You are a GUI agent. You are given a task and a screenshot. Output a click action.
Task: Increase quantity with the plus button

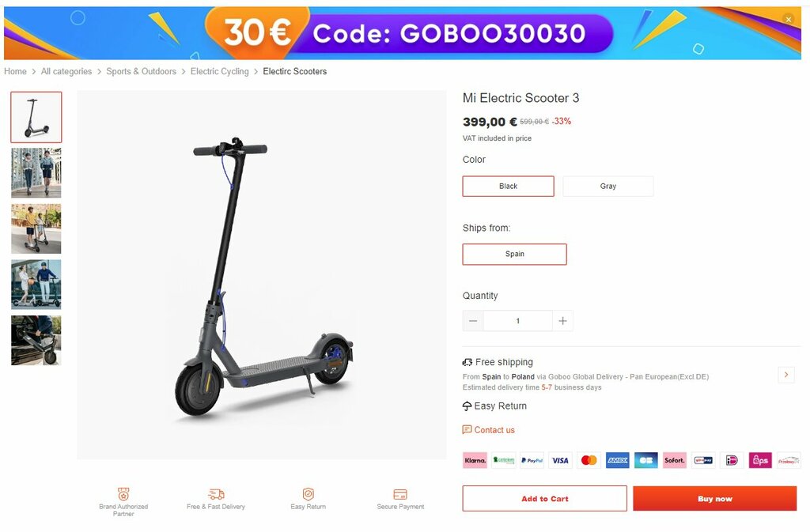562,321
